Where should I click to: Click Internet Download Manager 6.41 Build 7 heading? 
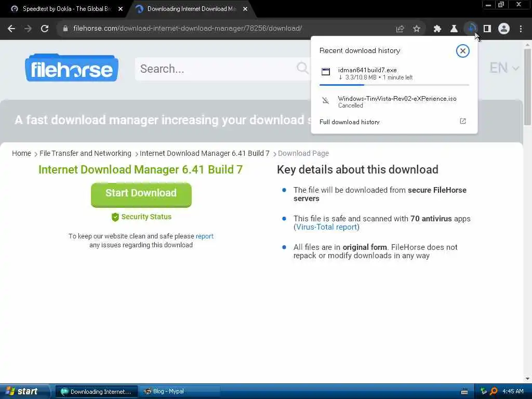[140, 169]
